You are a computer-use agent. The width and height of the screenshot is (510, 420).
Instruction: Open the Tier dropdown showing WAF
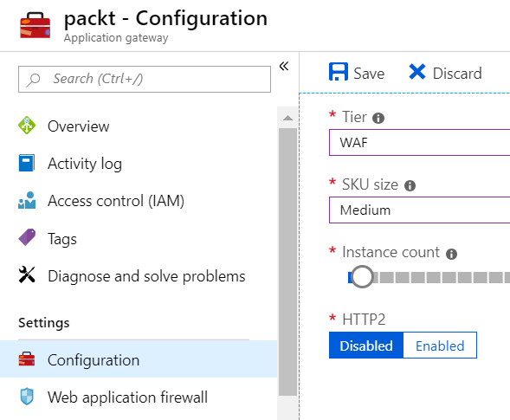click(419, 143)
